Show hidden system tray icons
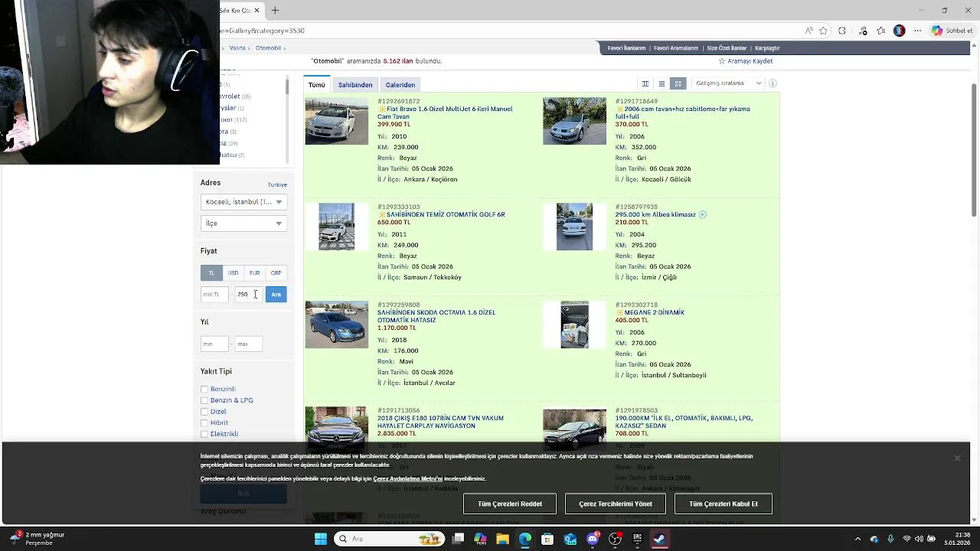This screenshot has width=980, height=551. tap(857, 539)
